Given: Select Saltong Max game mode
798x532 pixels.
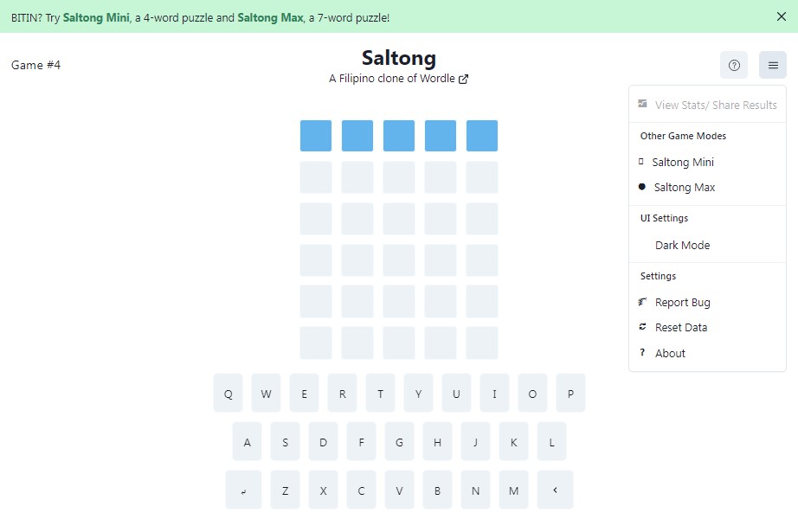Looking at the screenshot, I should click(683, 187).
